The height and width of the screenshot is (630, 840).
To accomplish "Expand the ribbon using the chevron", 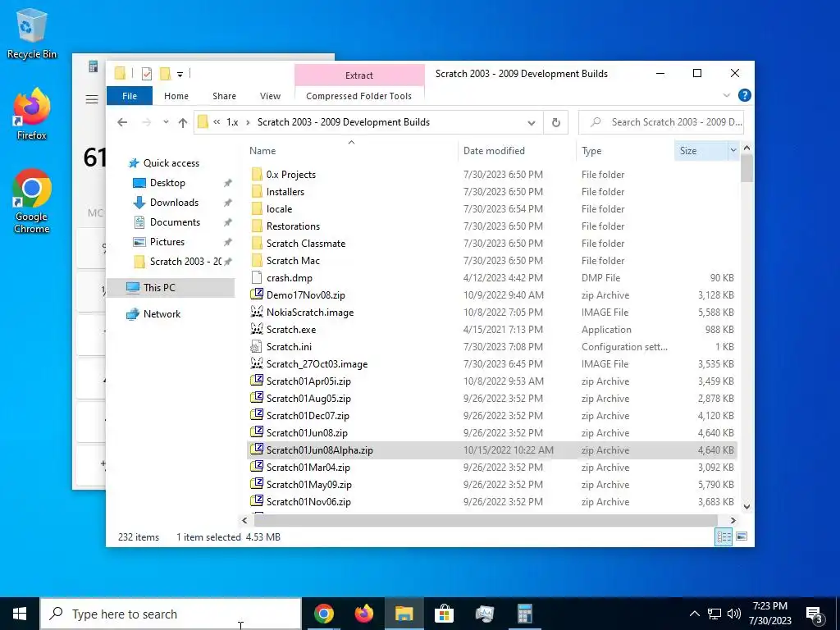I will (x=727, y=95).
